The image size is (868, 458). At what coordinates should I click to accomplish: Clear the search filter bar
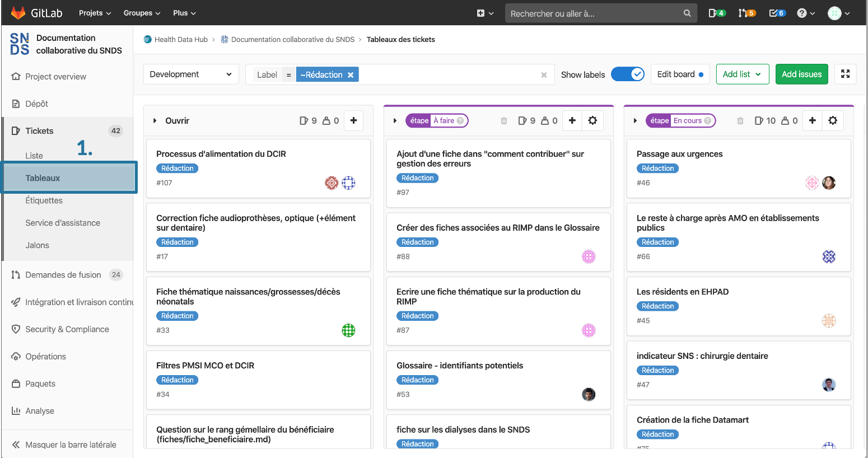pyautogui.click(x=543, y=75)
